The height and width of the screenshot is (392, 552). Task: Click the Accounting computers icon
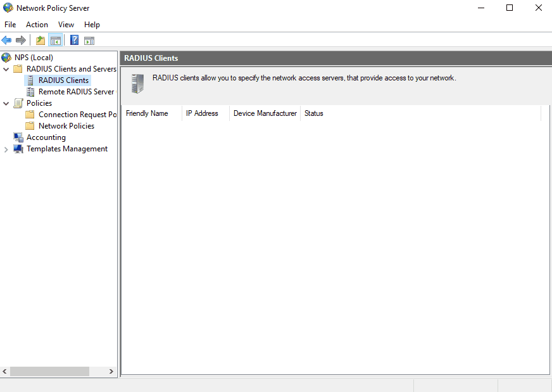point(18,137)
